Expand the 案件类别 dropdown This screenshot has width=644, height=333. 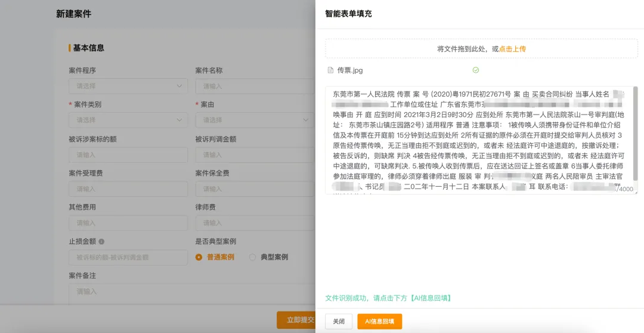pos(128,120)
